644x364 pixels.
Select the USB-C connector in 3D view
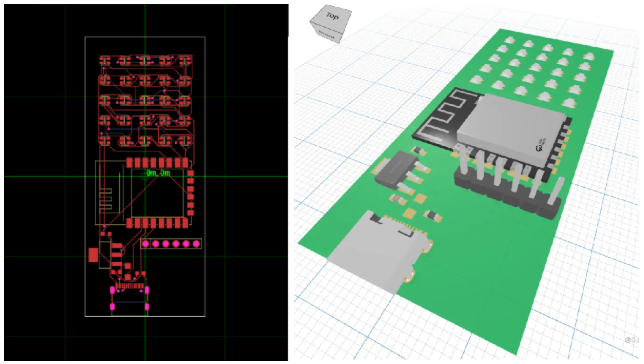[377, 253]
